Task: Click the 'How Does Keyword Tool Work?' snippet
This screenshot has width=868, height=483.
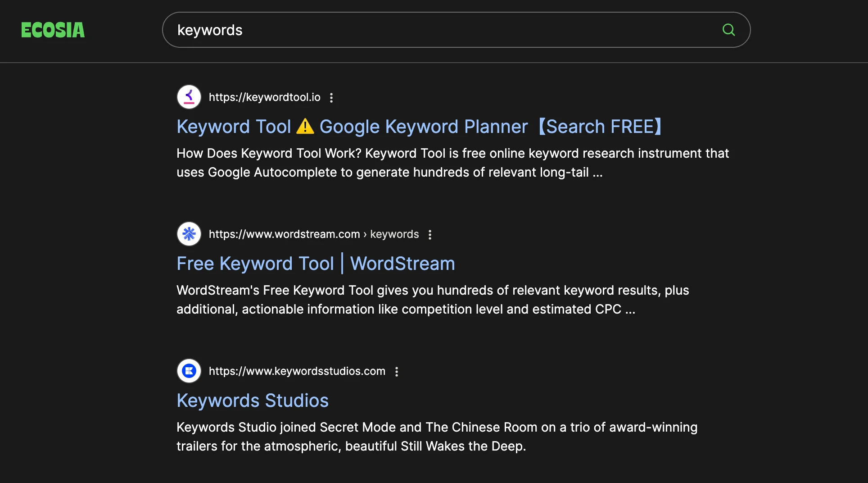Action: [x=452, y=163]
